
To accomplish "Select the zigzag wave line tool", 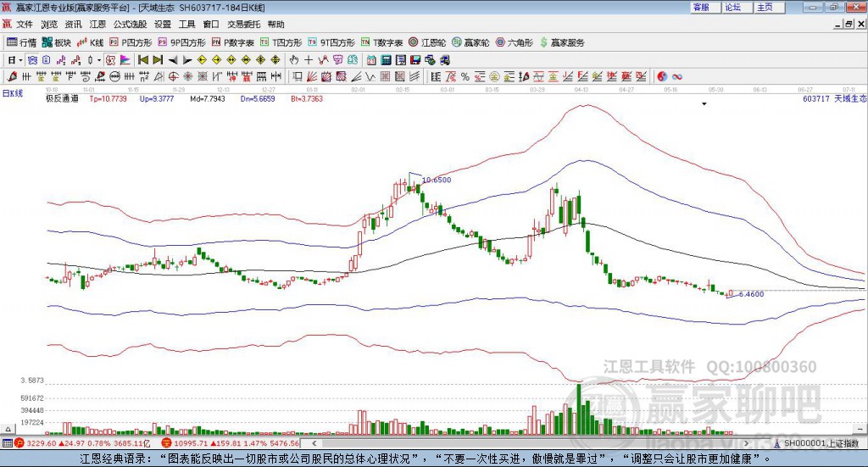I will pyautogui.click(x=370, y=77).
